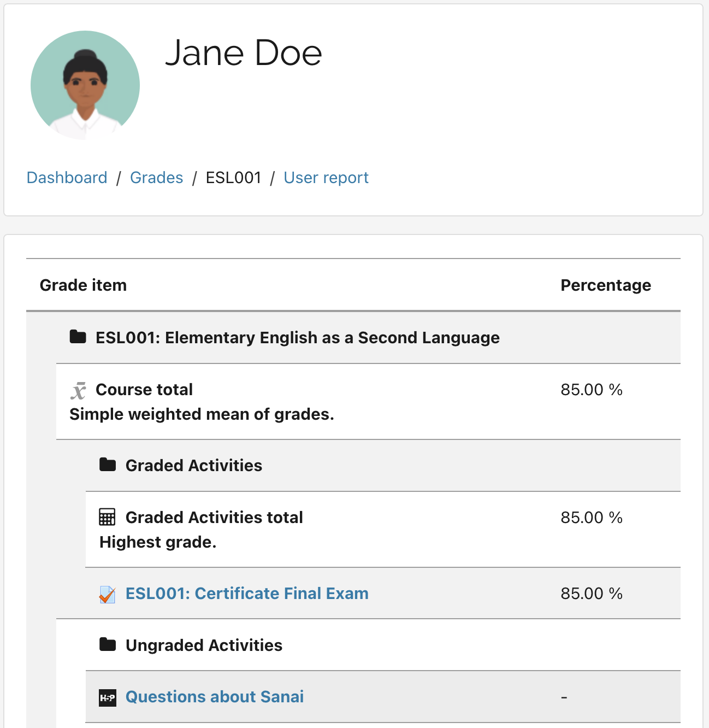709x728 pixels.
Task: Click the Simple weighted mean of grades text
Action: point(202,414)
